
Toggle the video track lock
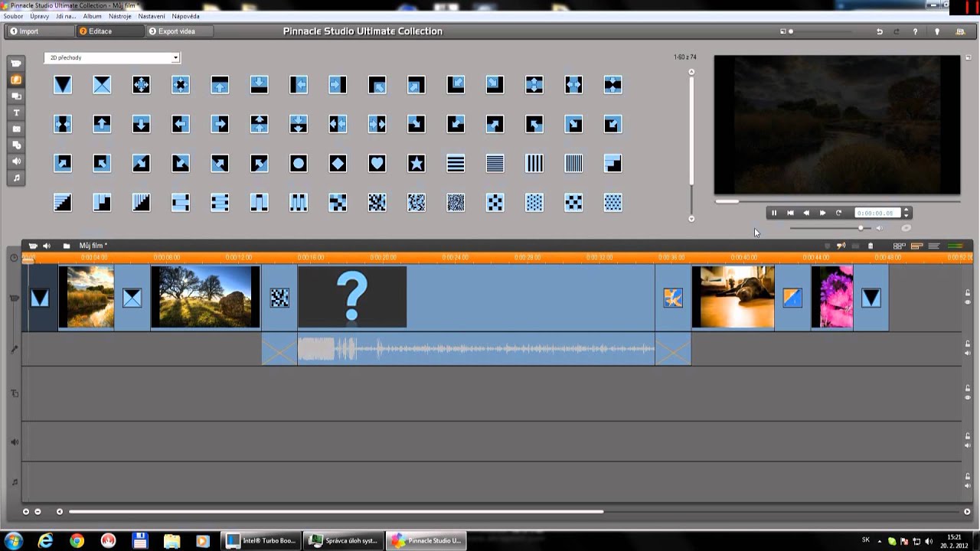coord(968,293)
